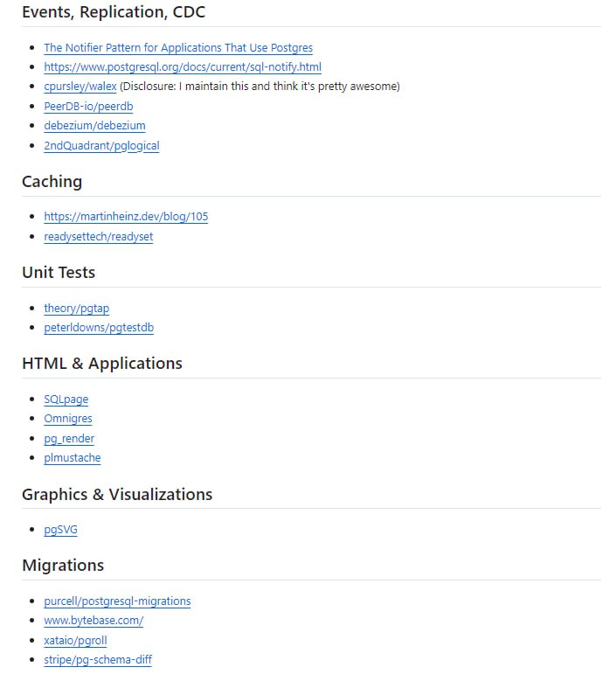Image resolution: width=616 pixels, height=681 pixels.
Task: Open the SQLpage link
Action: (x=66, y=400)
